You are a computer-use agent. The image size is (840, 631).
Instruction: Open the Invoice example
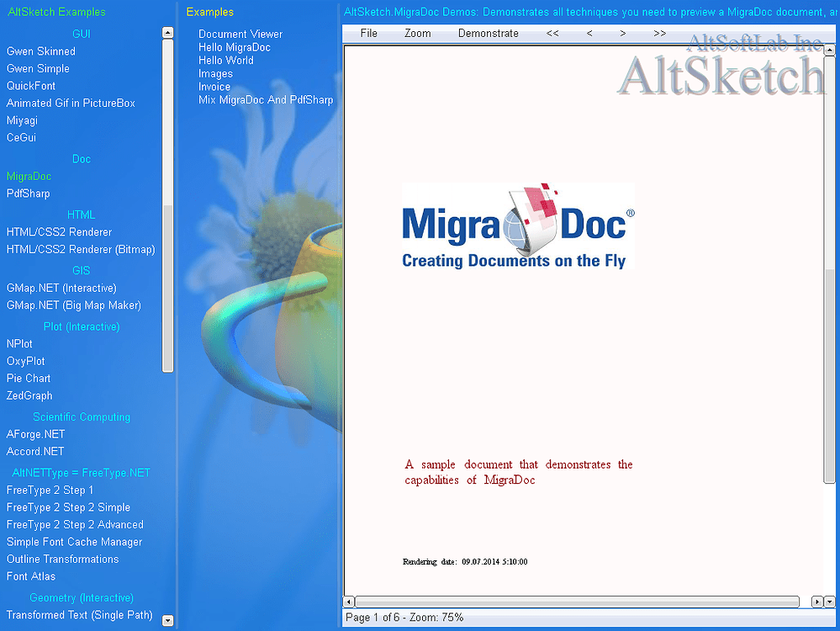tap(214, 87)
